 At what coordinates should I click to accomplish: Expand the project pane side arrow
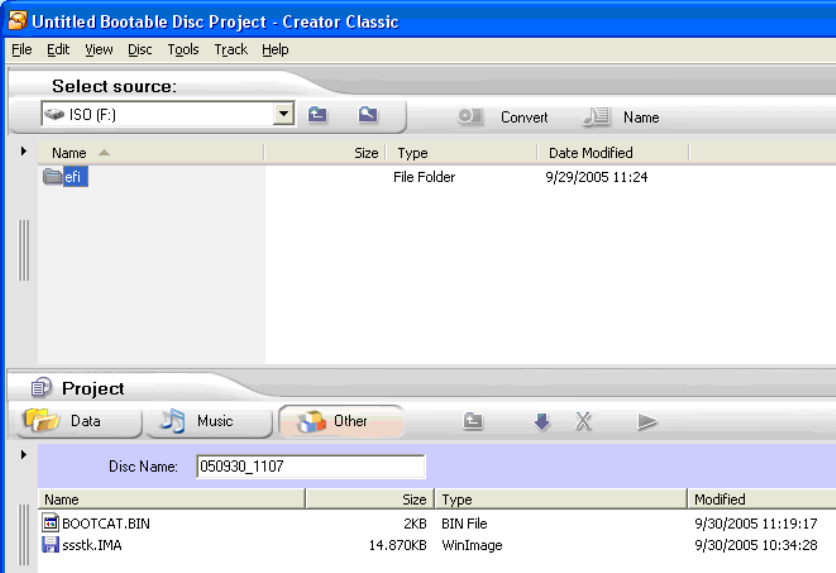point(23,455)
